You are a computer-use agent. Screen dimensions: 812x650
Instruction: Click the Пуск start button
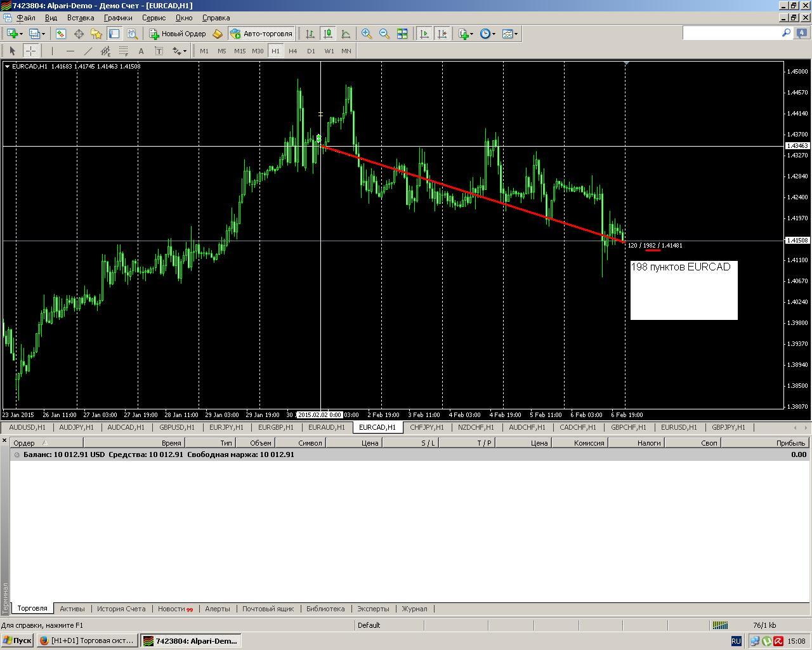pyautogui.click(x=17, y=640)
